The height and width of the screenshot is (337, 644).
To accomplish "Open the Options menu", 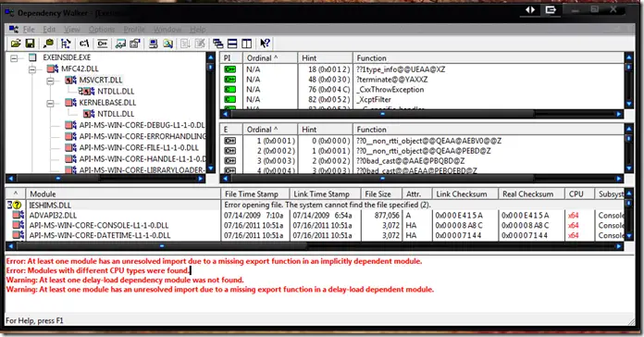I will point(102,30).
